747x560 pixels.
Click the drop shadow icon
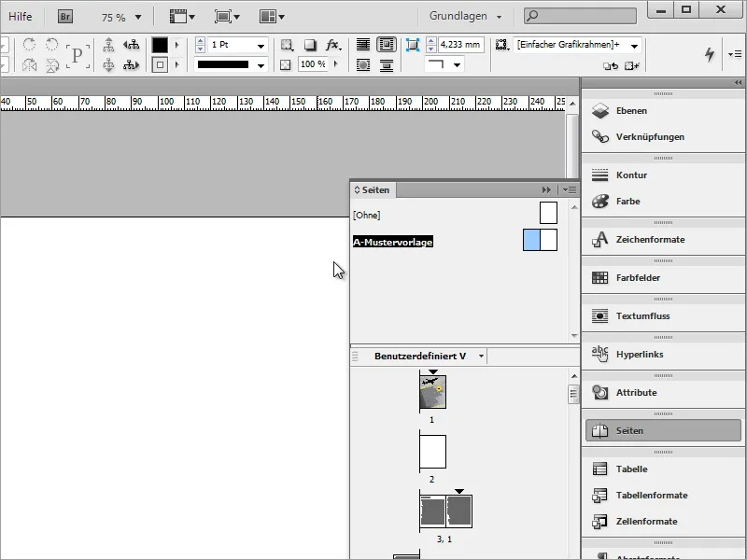pos(310,45)
